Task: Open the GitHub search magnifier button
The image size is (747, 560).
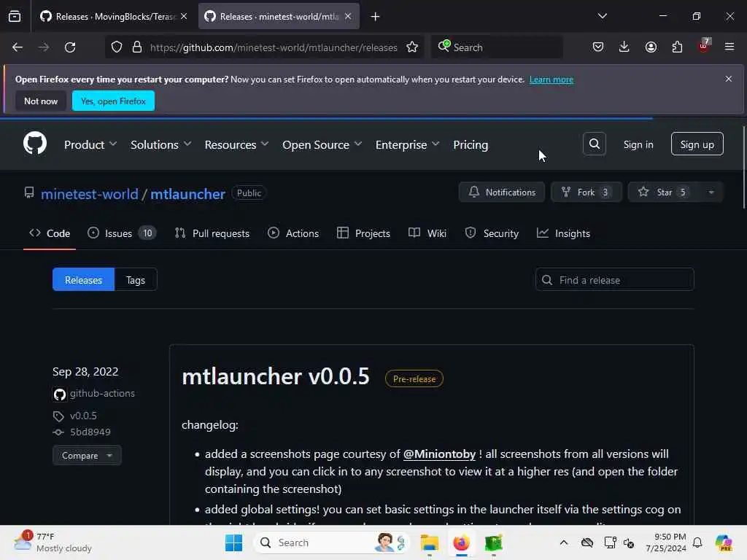Action: tap(594, 144)
